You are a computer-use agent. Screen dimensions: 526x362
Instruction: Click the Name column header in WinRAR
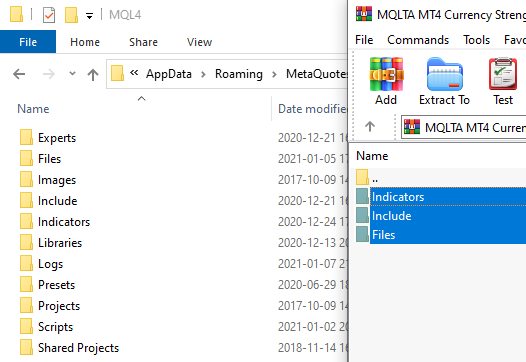click(372, 156)
